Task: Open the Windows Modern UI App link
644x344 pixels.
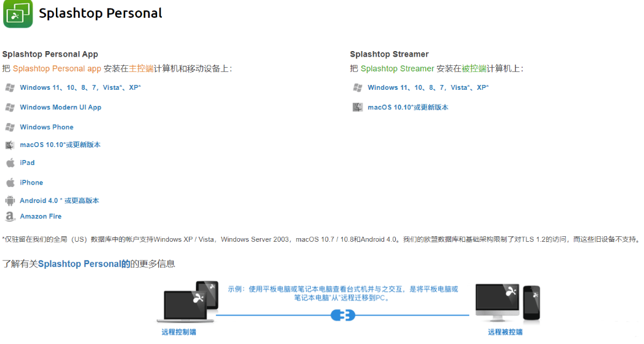Action: [60, 107]
